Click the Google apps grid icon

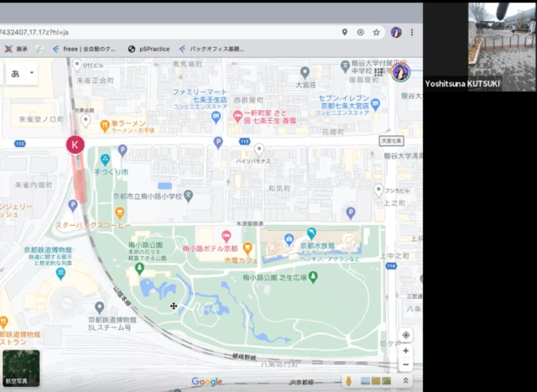point(381,74)
